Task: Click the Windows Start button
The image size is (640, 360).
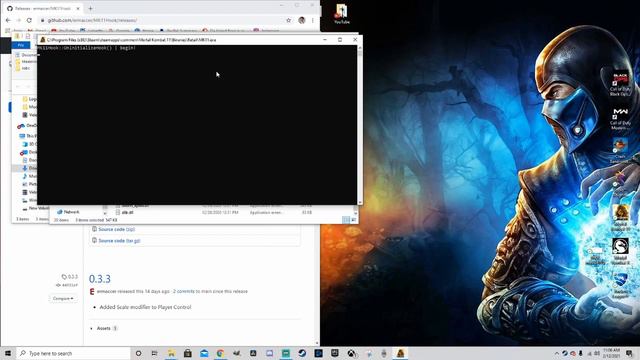Action: pos(8,353)
